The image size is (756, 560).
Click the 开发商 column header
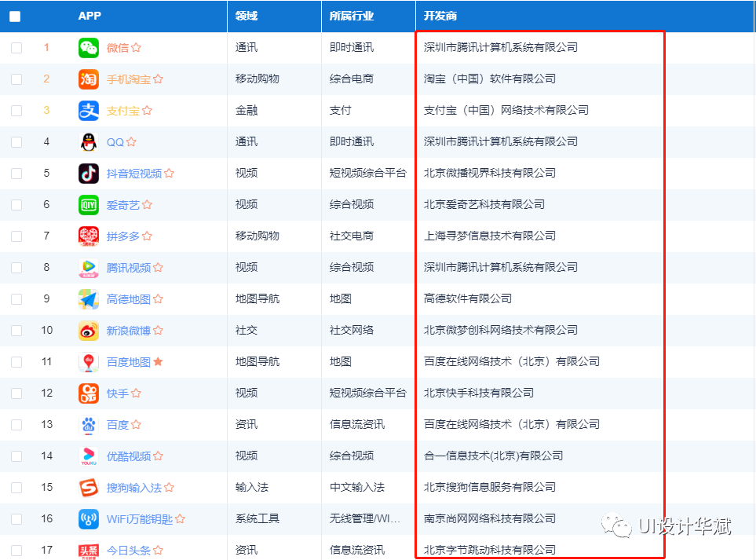click(440, 16)
